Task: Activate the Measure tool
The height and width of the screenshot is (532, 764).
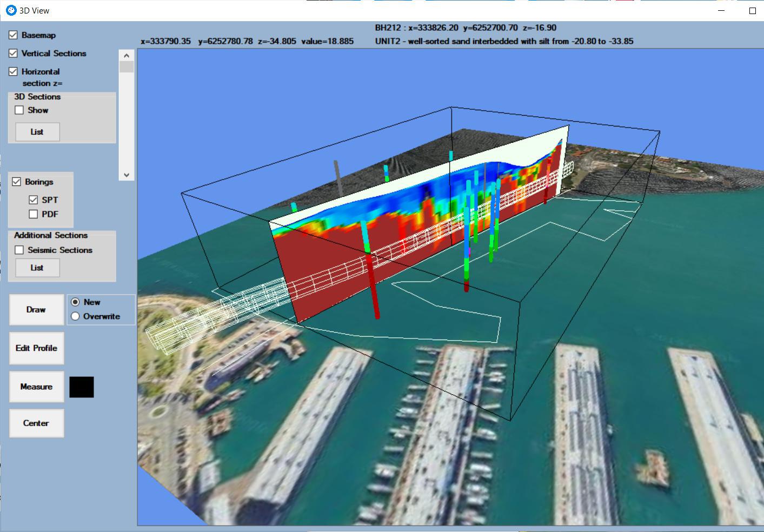Action: [x=36, y=387]
